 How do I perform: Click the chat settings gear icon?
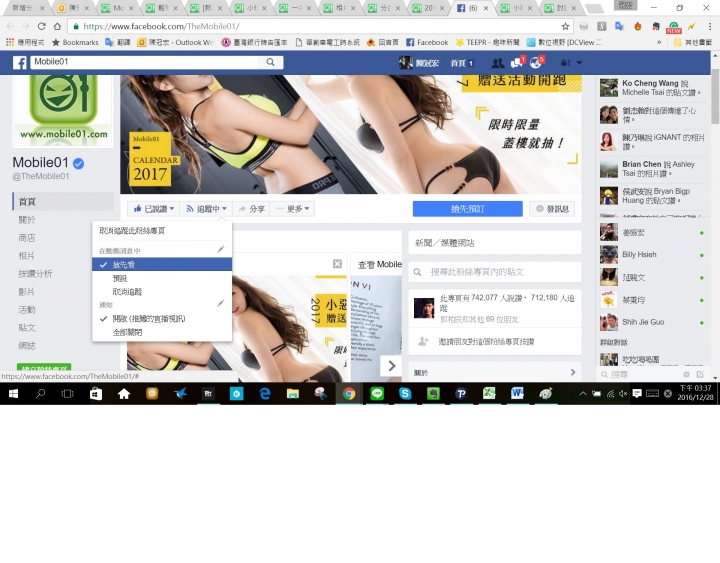tap(686, 375)
